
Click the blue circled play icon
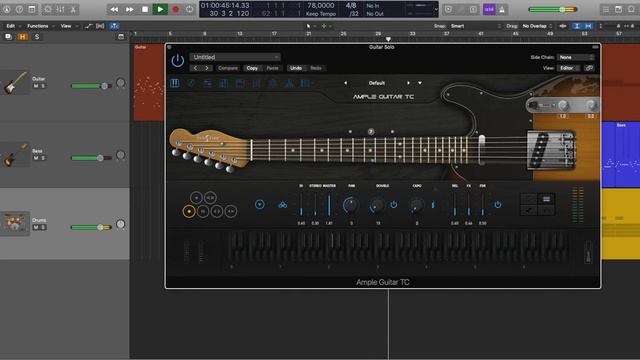[260, 204]
